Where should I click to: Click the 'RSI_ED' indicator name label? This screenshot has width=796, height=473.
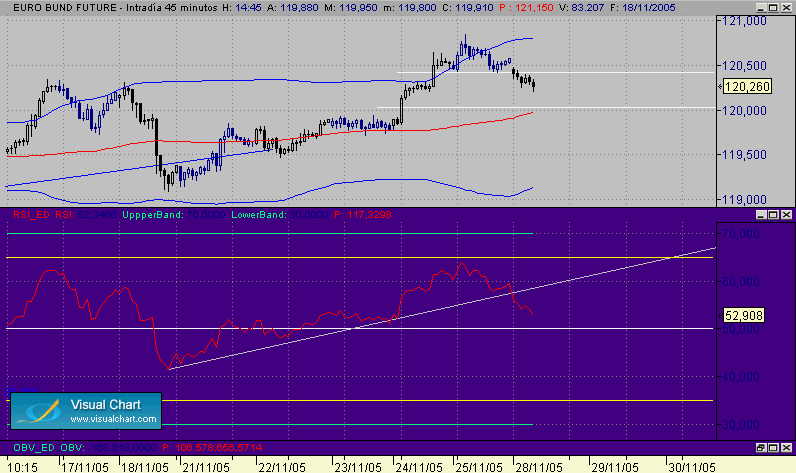pyautogui.click(x=31, y=215)
